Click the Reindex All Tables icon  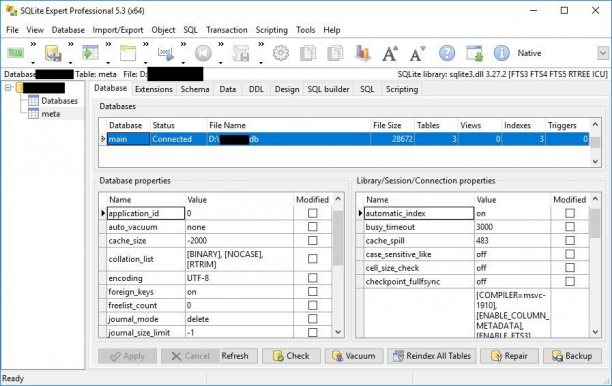pos(398,356)
